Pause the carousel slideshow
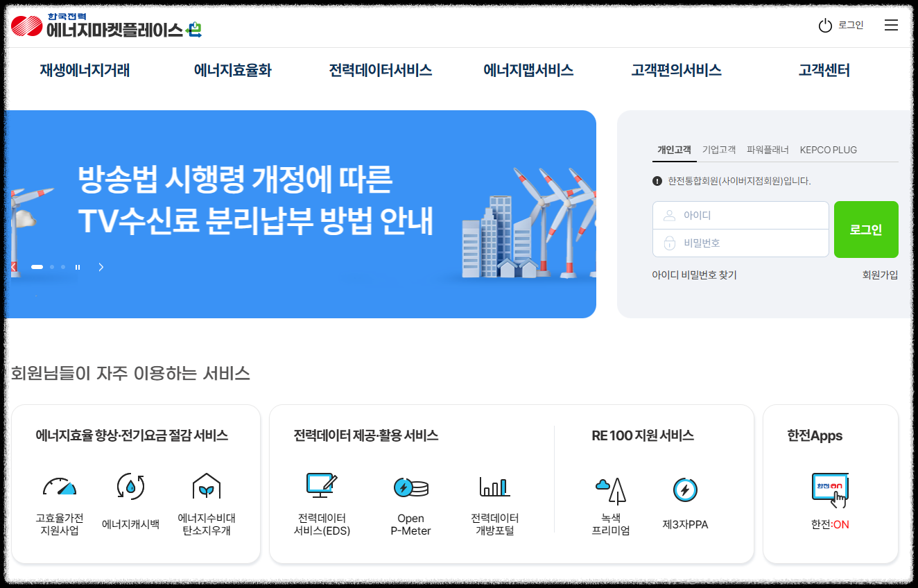The image size is (918, 588). [x=78, y=266]
